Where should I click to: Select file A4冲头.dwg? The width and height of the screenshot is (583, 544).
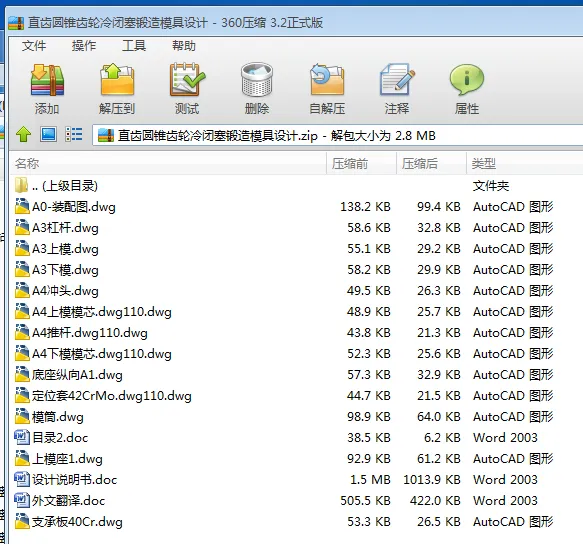point(296,290)
